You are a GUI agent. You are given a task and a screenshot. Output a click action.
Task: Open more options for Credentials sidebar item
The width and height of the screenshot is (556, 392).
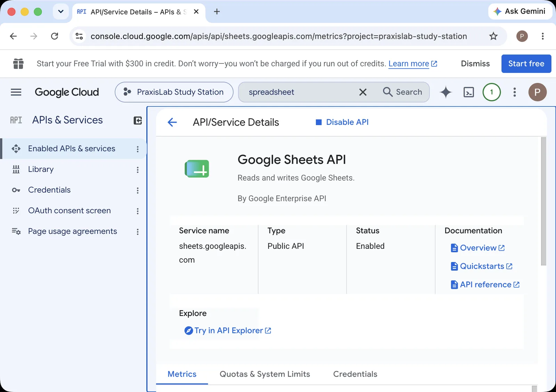tap(138, 190)
